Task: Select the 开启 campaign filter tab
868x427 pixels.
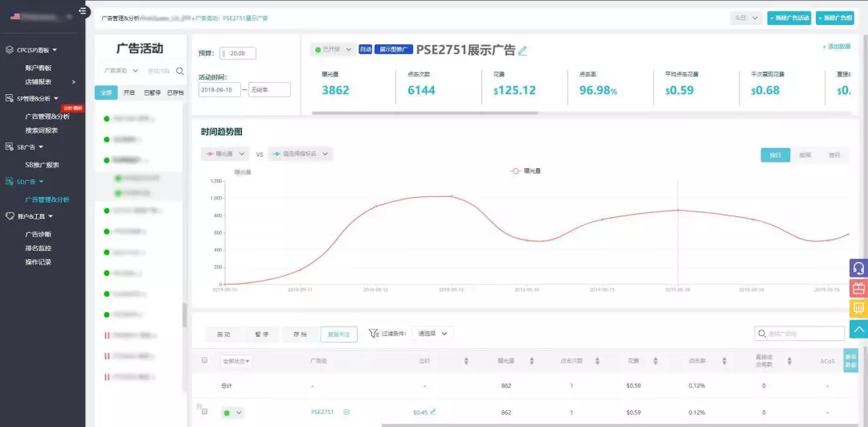Action: pos(129,92)
